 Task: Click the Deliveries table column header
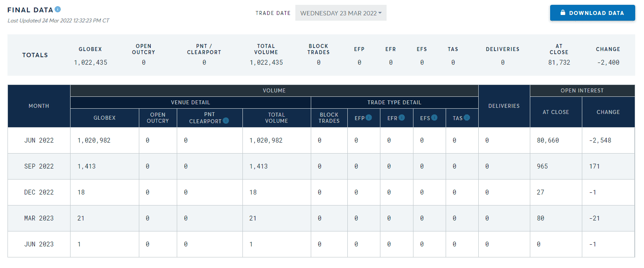(504, 106)
